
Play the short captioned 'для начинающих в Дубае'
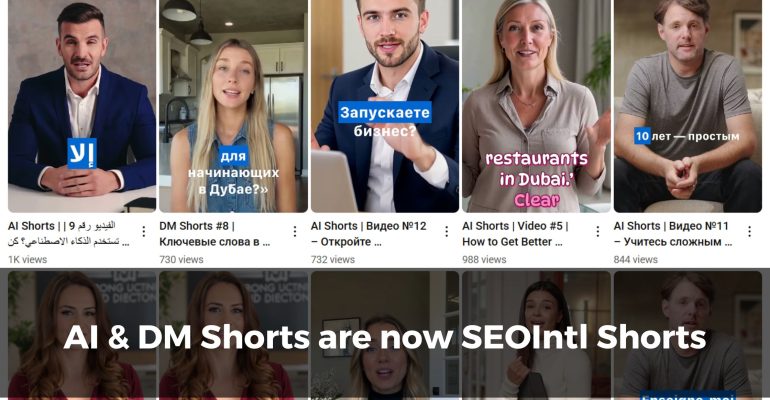click(233, 106)
